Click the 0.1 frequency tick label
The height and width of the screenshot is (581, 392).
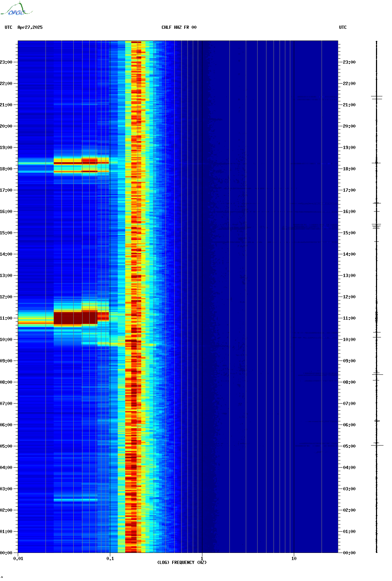[x=110, y=559]
